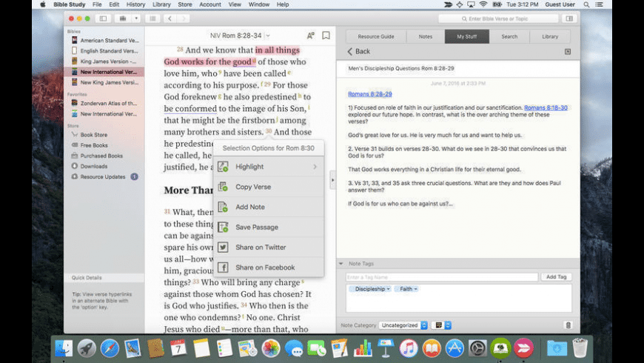Open the History menu
The width and height of the screenshot is (644, 363).
click(x=135, y=4)
